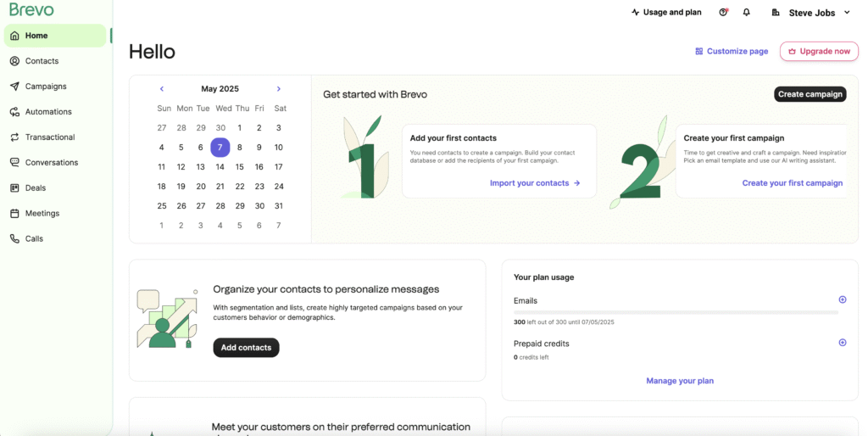
Task: Open the Home menu item
Action: [55, 36]
